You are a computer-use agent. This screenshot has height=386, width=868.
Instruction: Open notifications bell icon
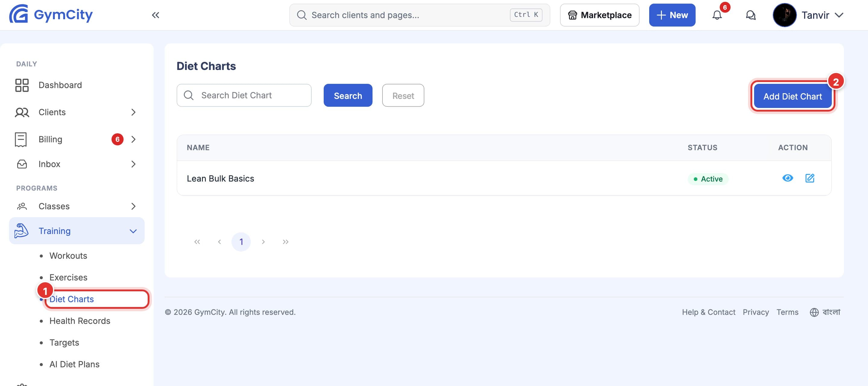coord(717,15)
